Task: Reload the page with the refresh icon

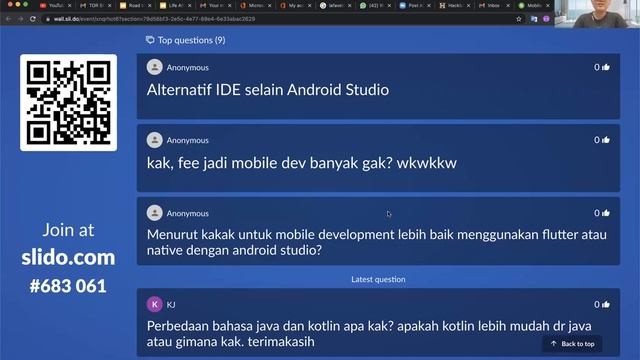Action: click(x=33, y=19)
